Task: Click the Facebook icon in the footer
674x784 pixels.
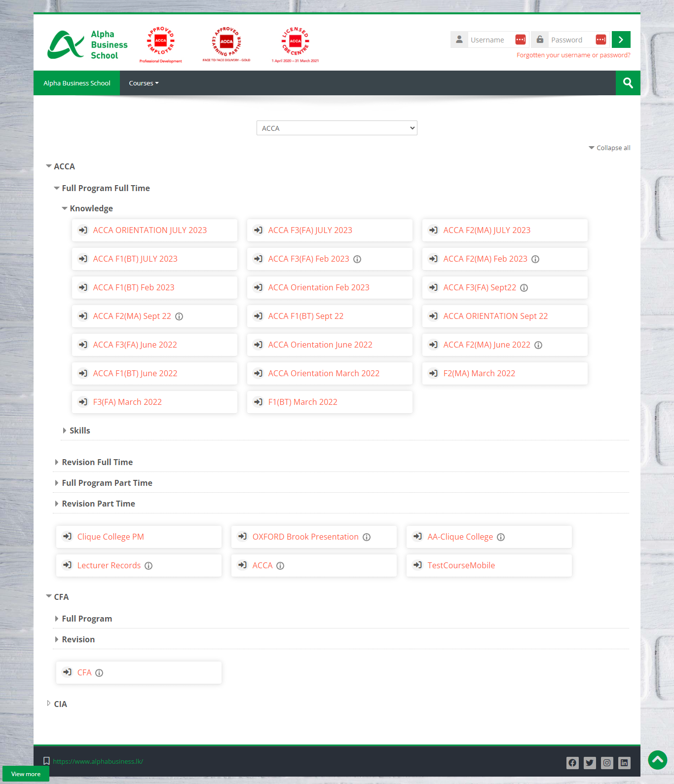Action: tap(572, 763)
